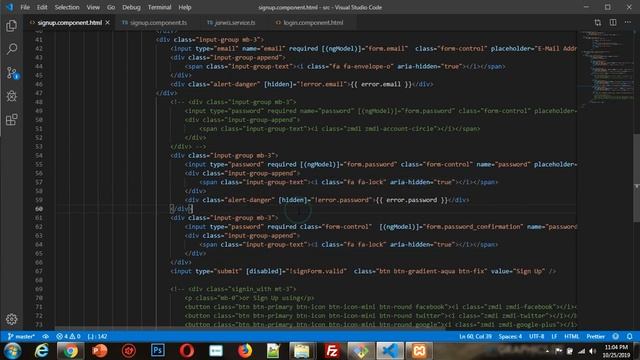Open Firefox from the taskbar
The height and width of the screenshot is (360, 640).
click(244, 351)
